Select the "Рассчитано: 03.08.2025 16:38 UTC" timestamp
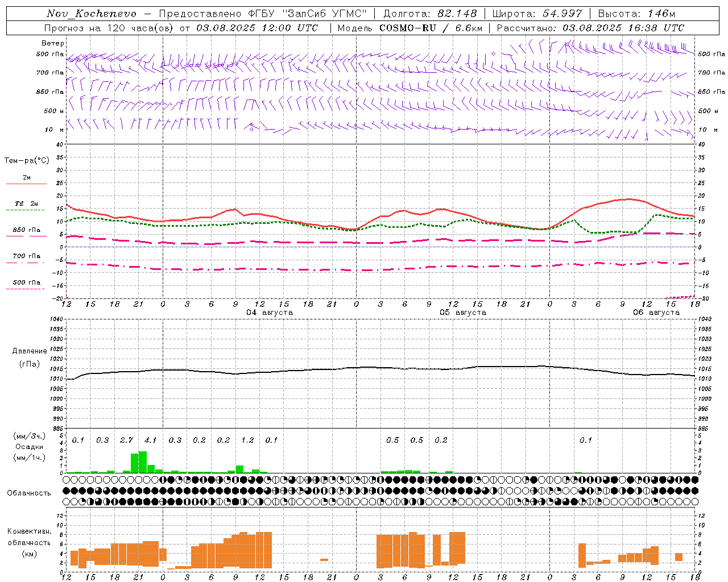This screenshot has height=582, width=728. [590, 28]
